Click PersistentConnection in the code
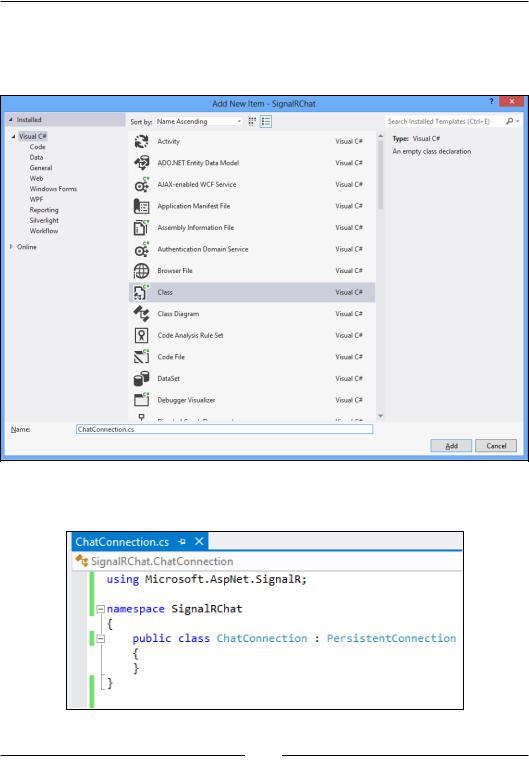The width and height of the screenshot is (529, 761). [391, 638]
